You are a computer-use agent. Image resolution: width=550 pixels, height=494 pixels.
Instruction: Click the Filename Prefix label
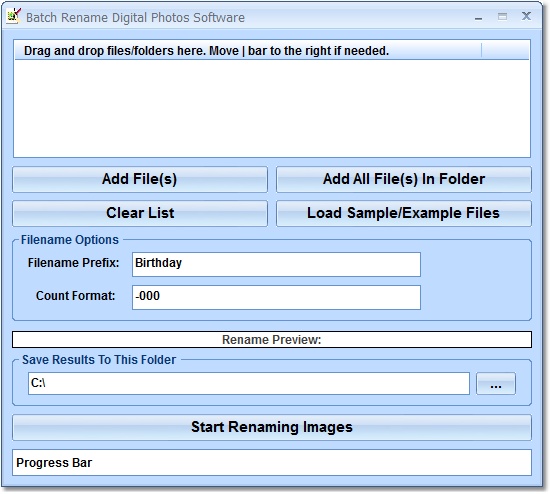(74, 263)
